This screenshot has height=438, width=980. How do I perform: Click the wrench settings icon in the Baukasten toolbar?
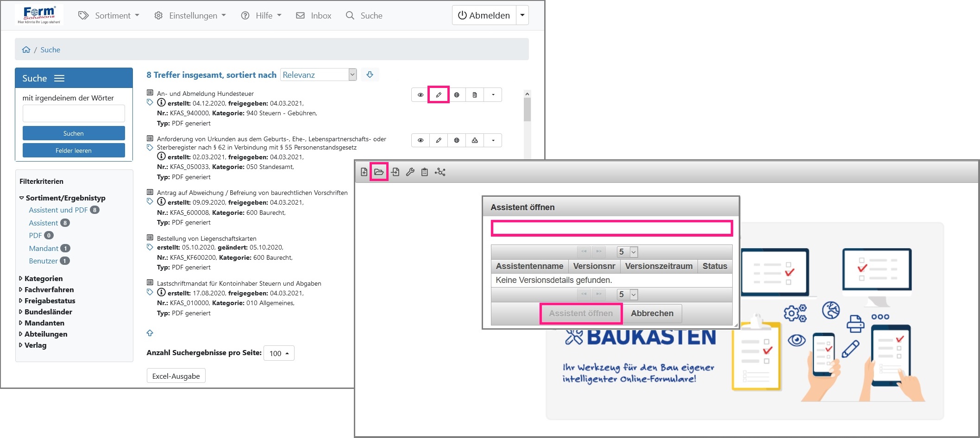point(410,172)
